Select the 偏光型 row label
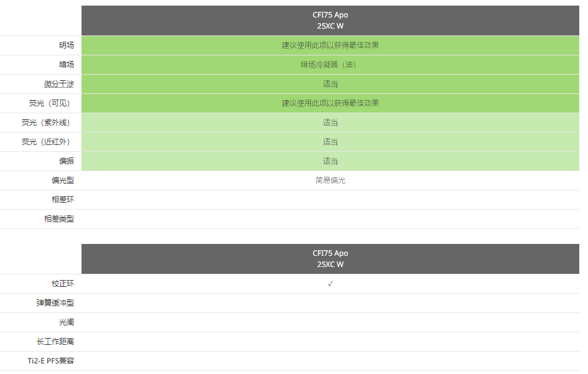Image resolution: width=588 pixels, height=374 pixels. pos(63,180)
